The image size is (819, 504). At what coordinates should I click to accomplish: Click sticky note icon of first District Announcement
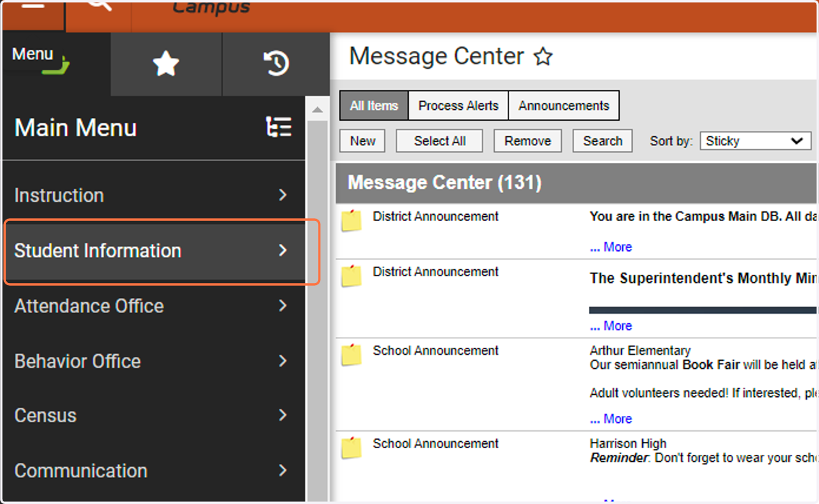click(x=351, y=221)
